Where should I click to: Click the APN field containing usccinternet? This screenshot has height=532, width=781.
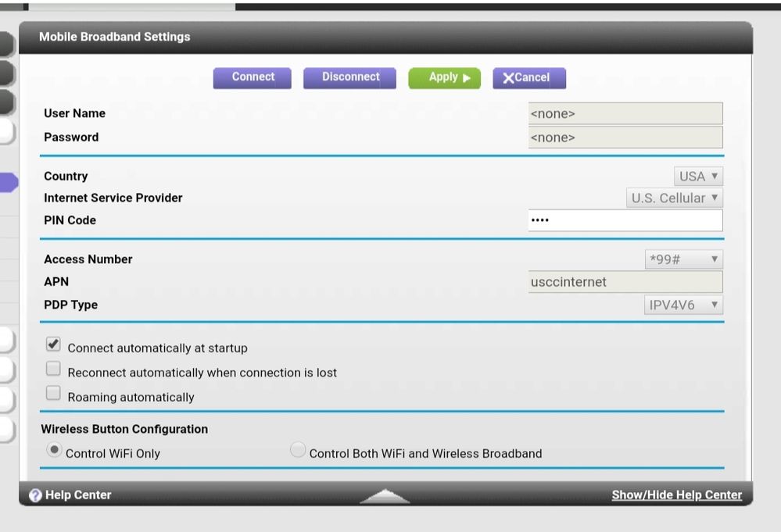[x=625, y=282]
